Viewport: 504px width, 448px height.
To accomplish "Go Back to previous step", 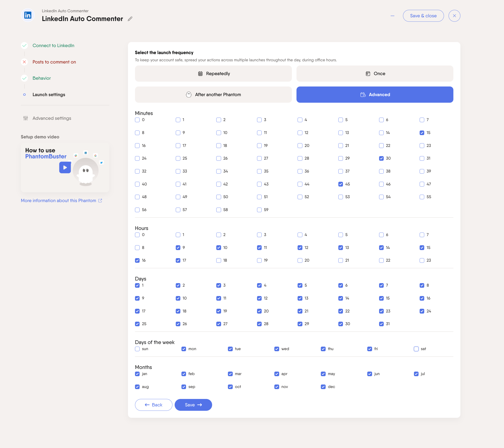I will [153, 405].
